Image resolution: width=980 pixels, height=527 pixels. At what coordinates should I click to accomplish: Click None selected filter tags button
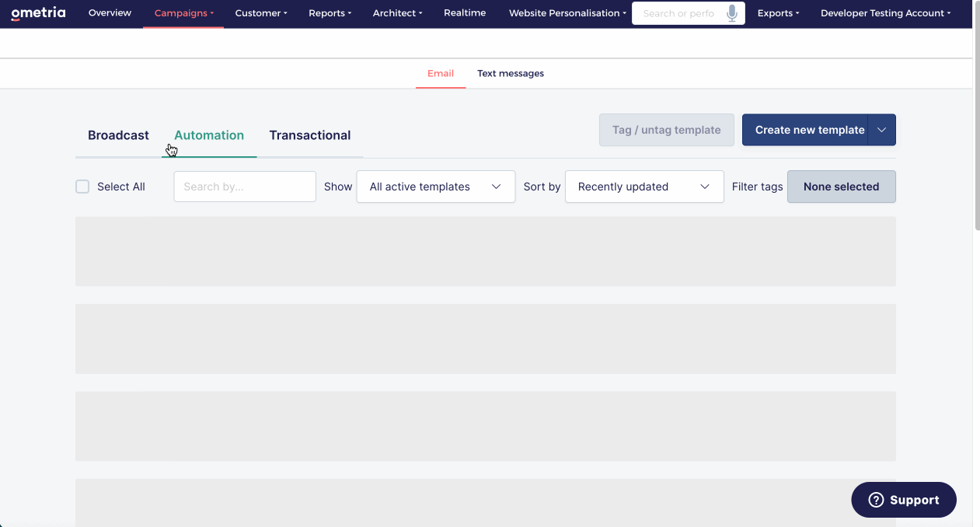(842, 187)
